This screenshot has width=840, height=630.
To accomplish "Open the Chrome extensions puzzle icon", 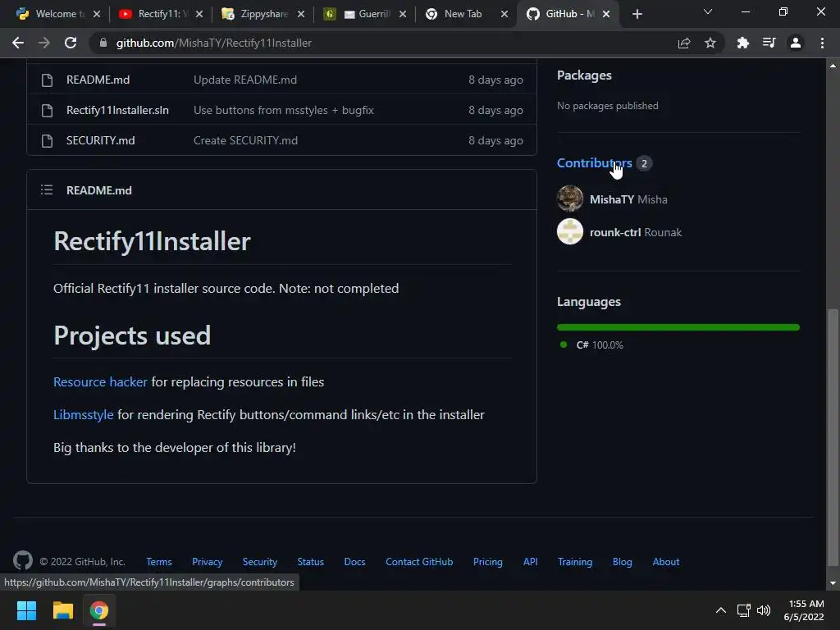I will pos(743,43).
